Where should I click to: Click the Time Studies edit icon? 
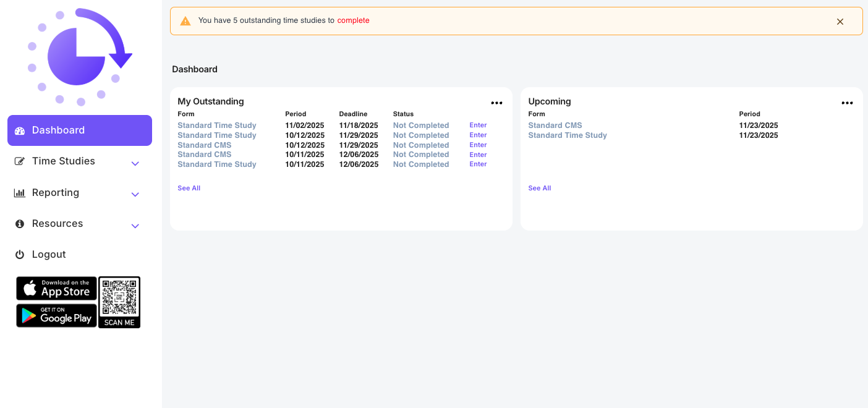click(x=20, y=161)
